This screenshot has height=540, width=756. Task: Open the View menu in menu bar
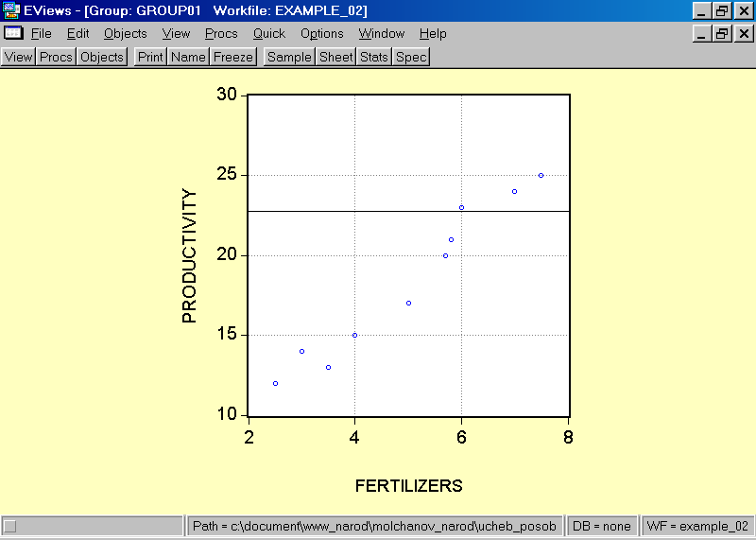tap(176, 33)
